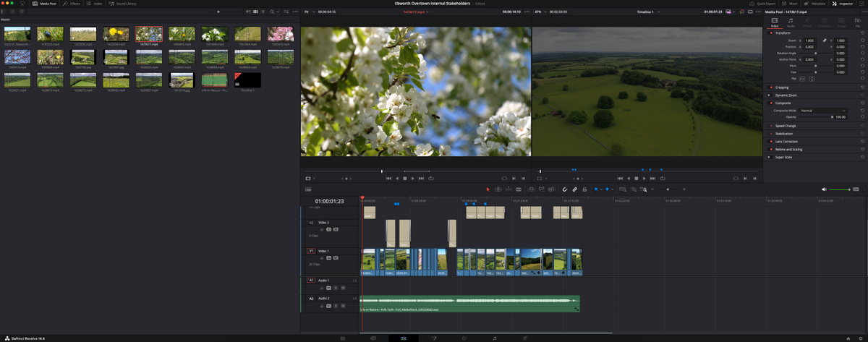Toggle the Composite section enable switch
The width and height of the screenshot is (868, 342).
(770, 103)
